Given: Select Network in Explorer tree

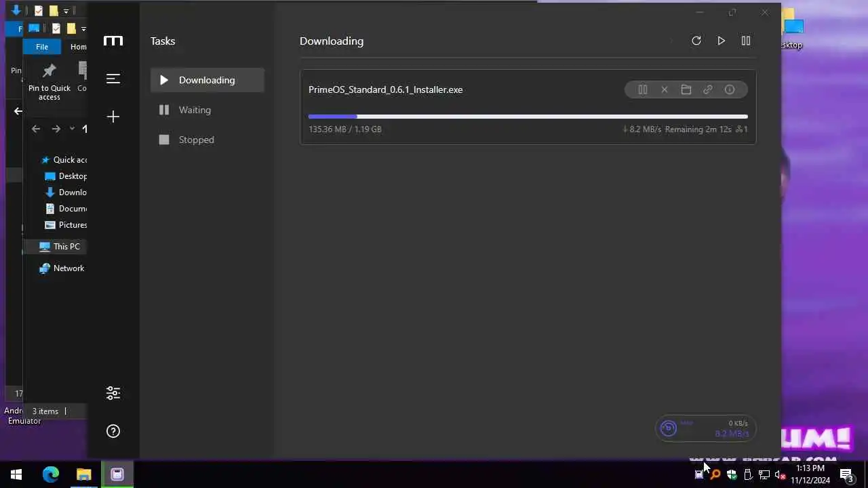Looking at the screenshot, I should click(x=62, y=268).
